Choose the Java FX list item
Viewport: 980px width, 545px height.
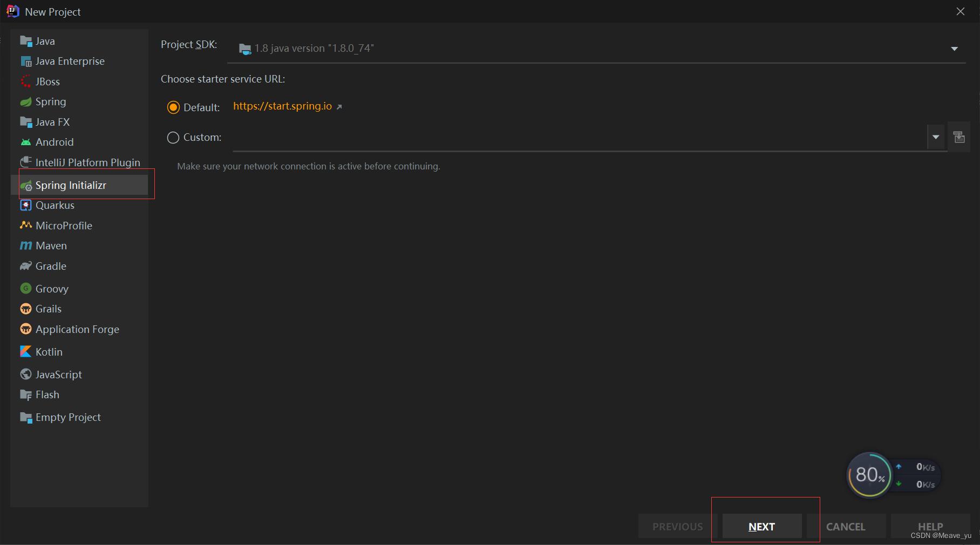tap(79, 122)
